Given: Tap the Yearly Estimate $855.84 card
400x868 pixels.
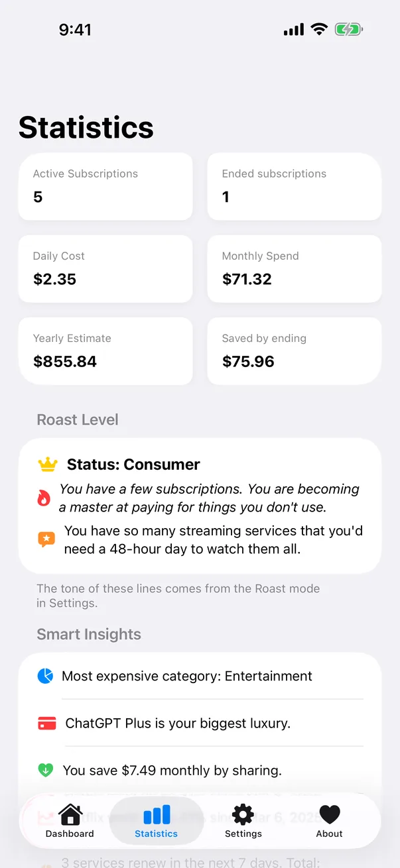Looking at the screenshot, I should (105, 351).
